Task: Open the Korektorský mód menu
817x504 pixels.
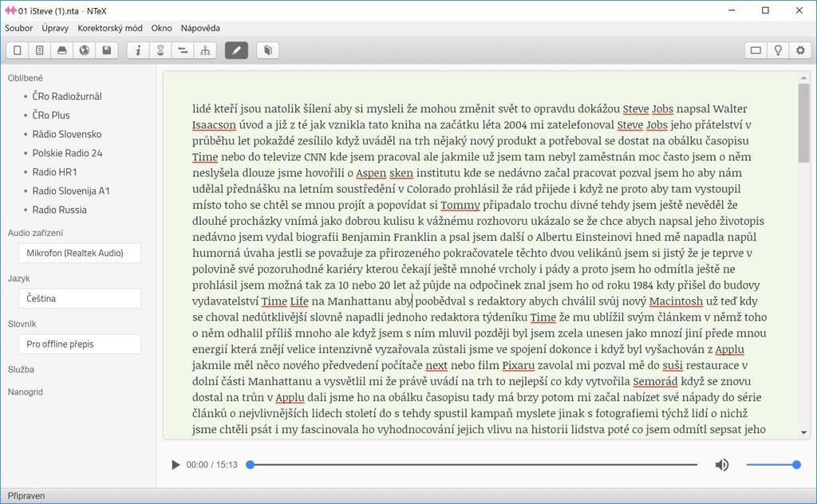Action: pos(110,28)
